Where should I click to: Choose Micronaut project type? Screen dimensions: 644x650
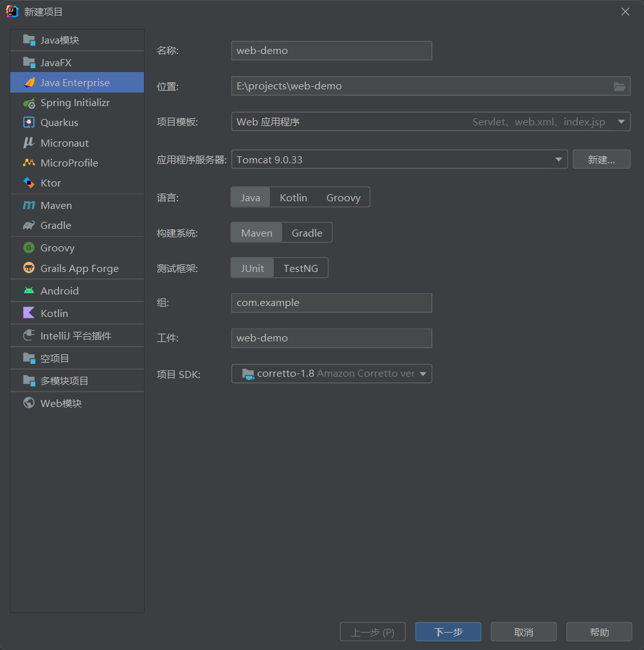(77, 143)
